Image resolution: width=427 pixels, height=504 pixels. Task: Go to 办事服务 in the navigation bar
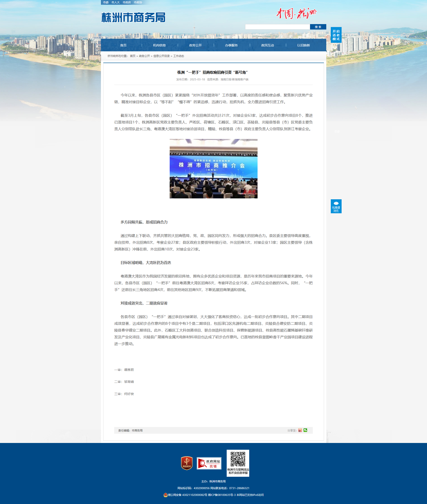pyautogui.click(x=231, y=45)
